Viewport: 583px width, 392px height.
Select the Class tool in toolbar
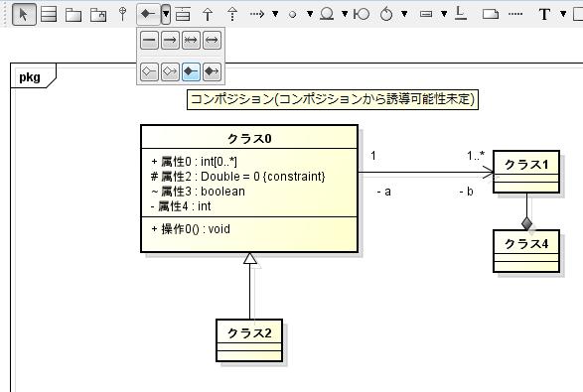pyautogui.click(x=49, y=15)
